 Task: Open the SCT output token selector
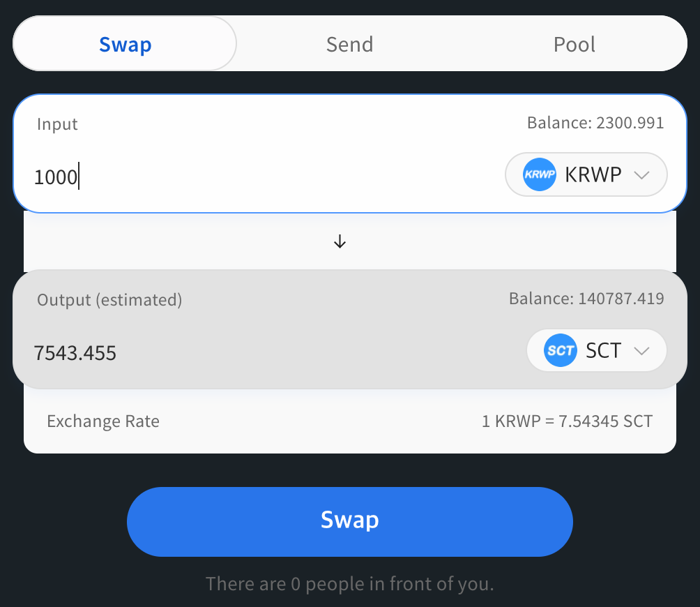point(596,350)
